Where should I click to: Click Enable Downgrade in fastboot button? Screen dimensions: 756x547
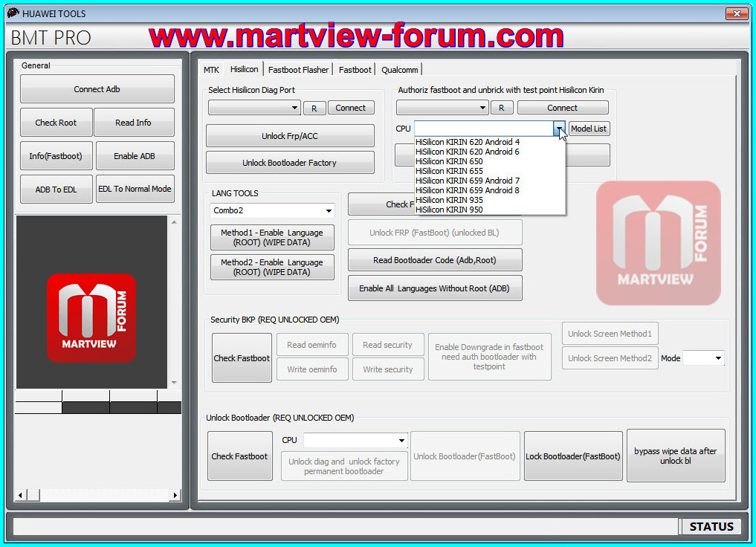tap(489, 357)
